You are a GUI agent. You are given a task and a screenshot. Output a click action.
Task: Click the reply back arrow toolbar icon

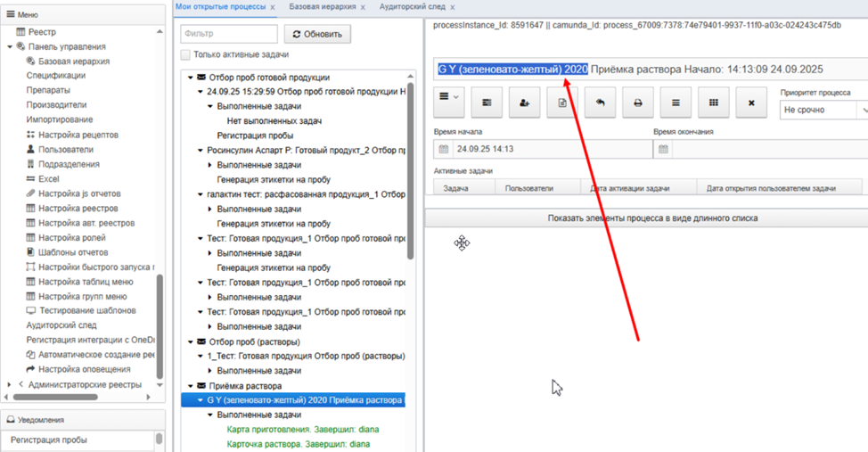pos(600,103)
